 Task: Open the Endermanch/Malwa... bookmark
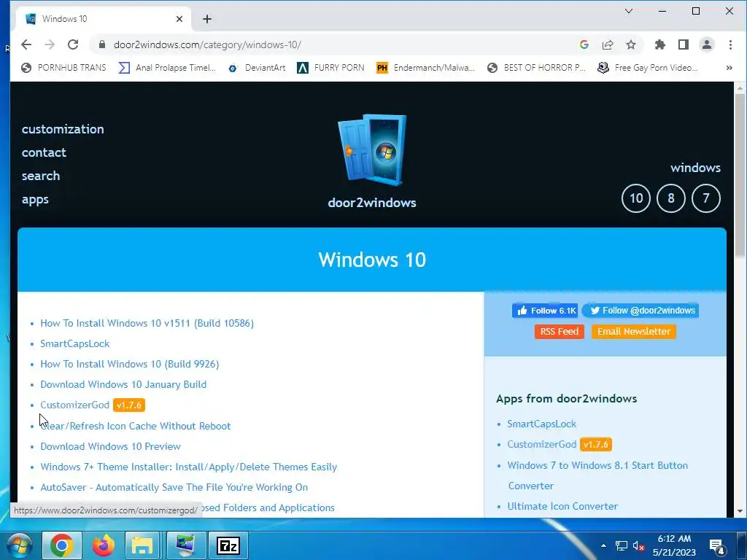425,68
